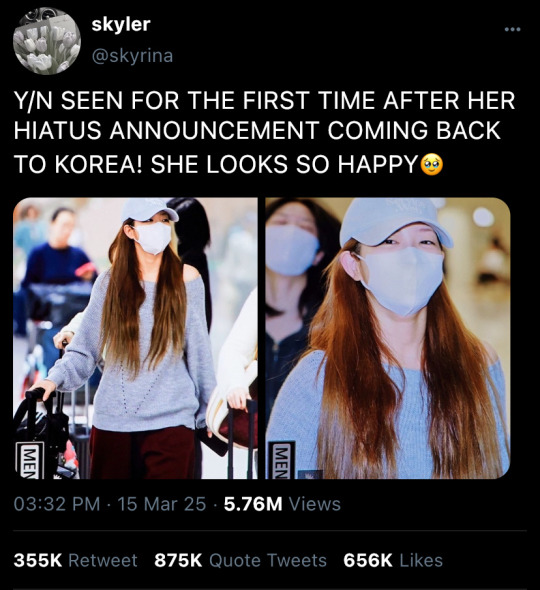Open the three-dot more options menu
Image resolution: width=540 pixels, height=590 pixels.
(x=512, y=29)
